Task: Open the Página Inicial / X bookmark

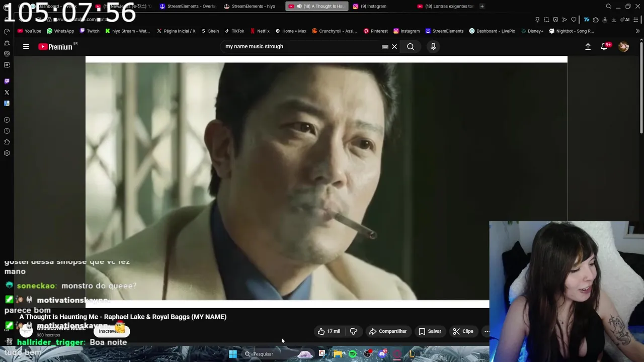Action: [176, 31]
